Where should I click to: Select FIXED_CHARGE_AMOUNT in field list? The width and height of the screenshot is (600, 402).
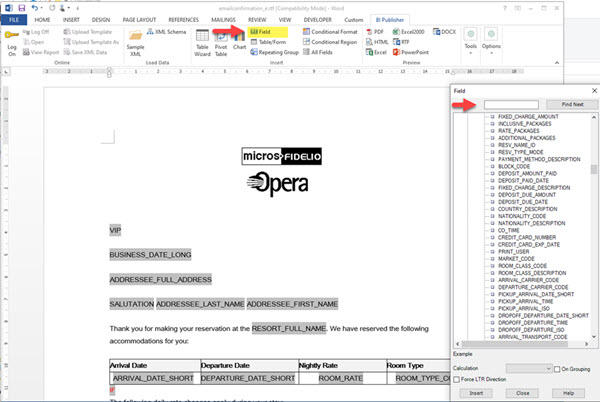tap(528, 117)
